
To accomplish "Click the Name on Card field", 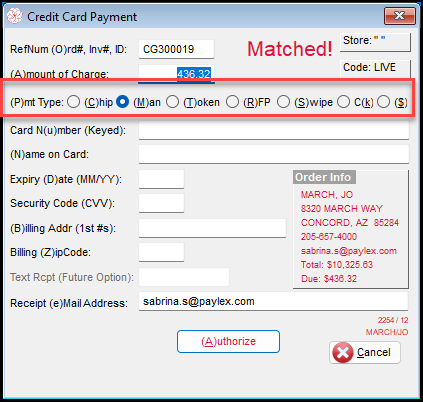I will click(274, 154).
